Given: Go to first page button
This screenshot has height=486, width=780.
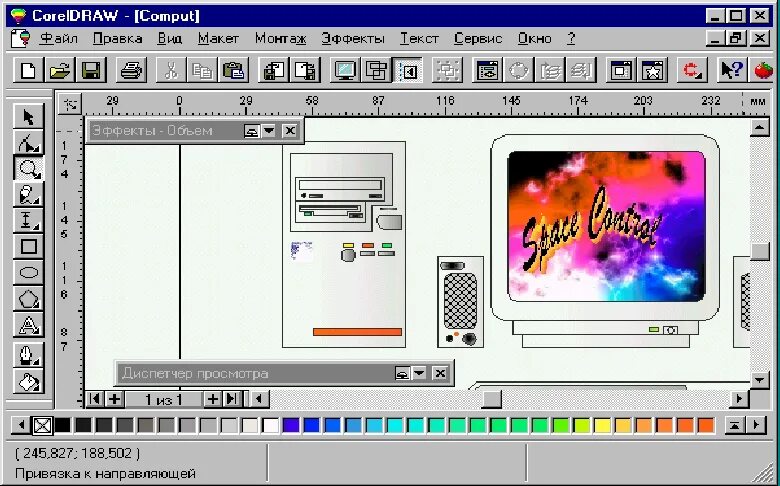Looking at the screenshot, I should [95, 398].
